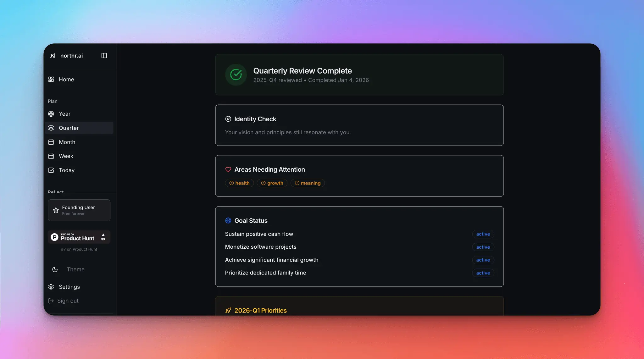644x359 pixels.
Task: Open the Founding User free forever card
Action: [x=79, y=210]
